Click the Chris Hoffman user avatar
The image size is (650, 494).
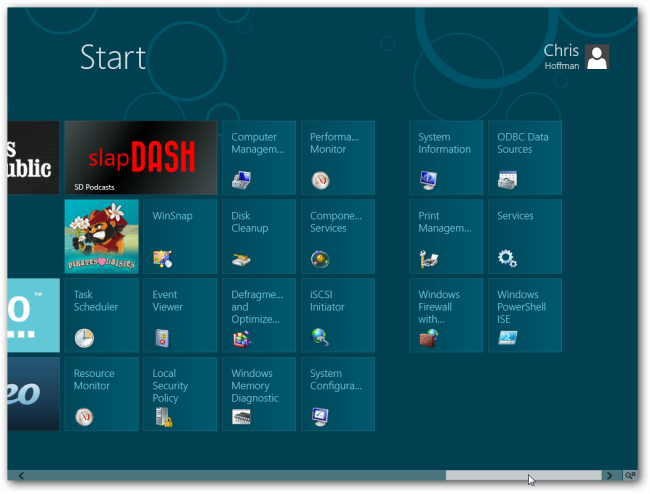[x=597, y=57]
